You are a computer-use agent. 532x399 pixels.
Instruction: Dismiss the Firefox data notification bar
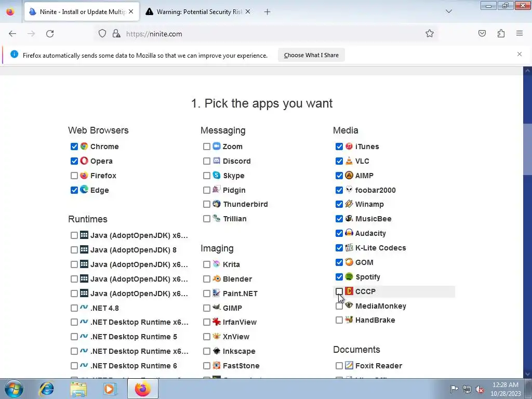tap(520, 54)
